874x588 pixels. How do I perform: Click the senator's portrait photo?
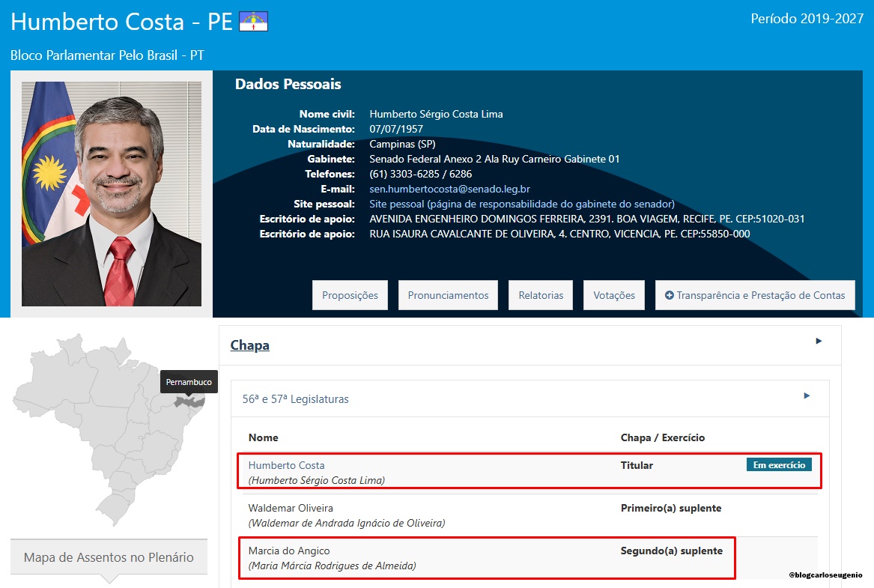[x=112, y=194]
